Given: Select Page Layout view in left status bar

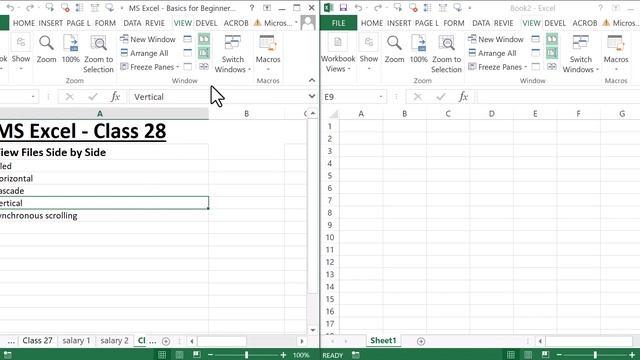Looking at the screenshot, I should coord(179,355).
